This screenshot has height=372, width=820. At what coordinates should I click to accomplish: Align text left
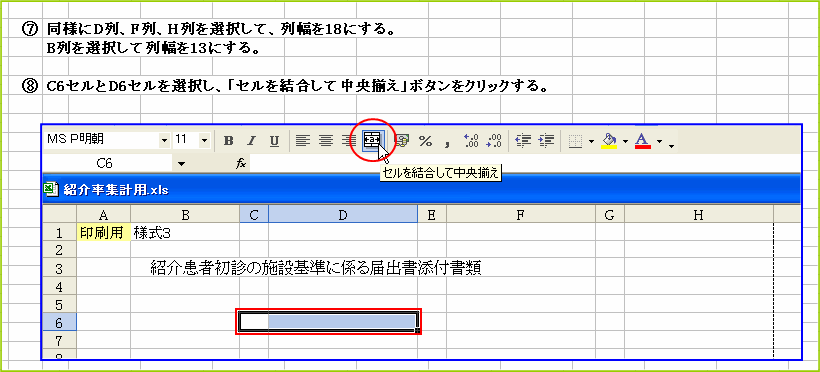(x=302, y=141)
